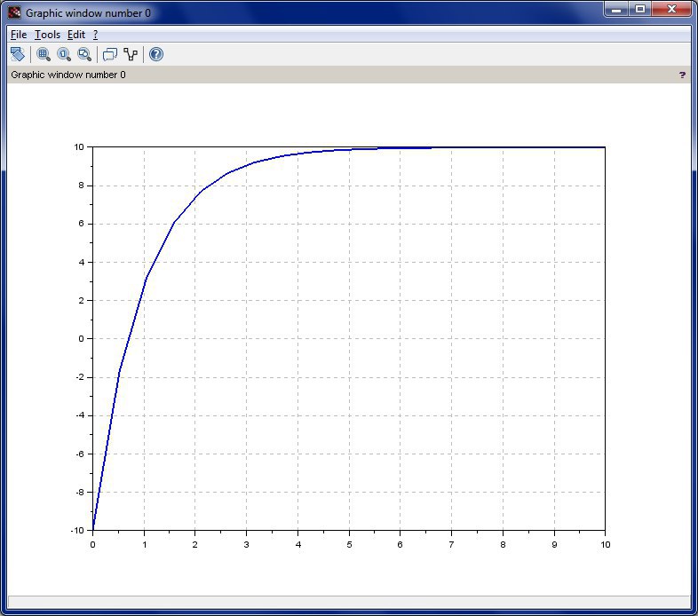Click the x-axis tick label 3

click(246, 544)
